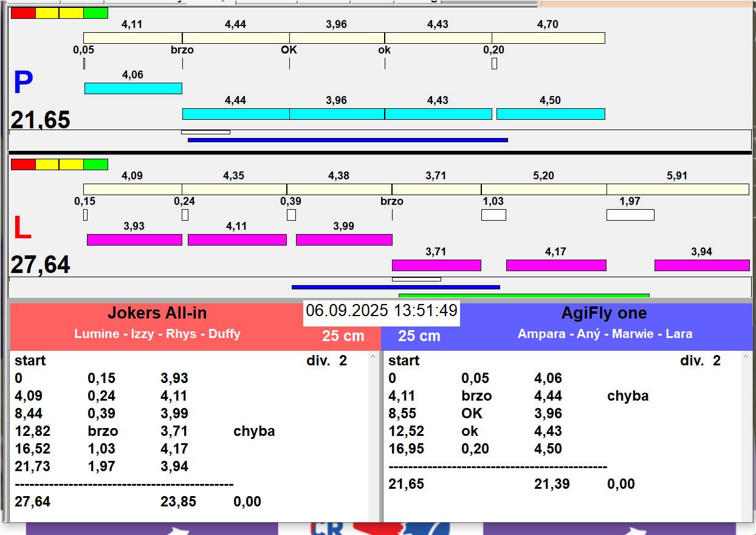Screen dimensions: 756x535
Task: Click div. 2 in the AgiFly list
Action: tap(700, 361)
